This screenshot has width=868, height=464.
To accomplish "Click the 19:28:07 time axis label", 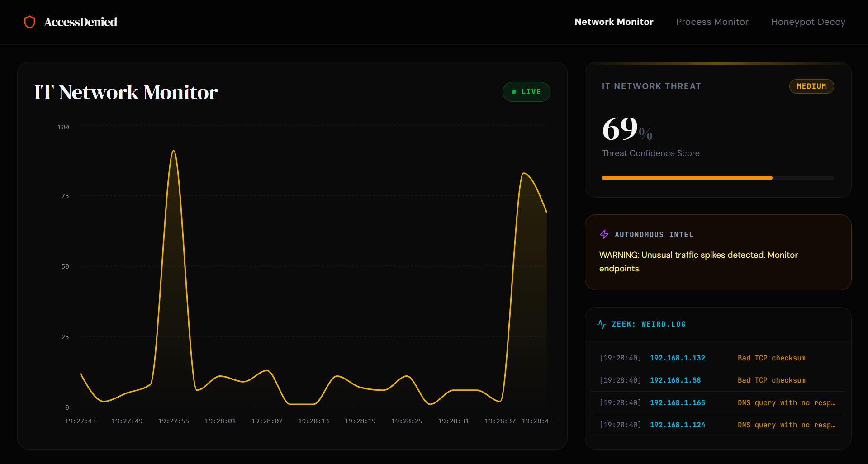I will 267,421.
